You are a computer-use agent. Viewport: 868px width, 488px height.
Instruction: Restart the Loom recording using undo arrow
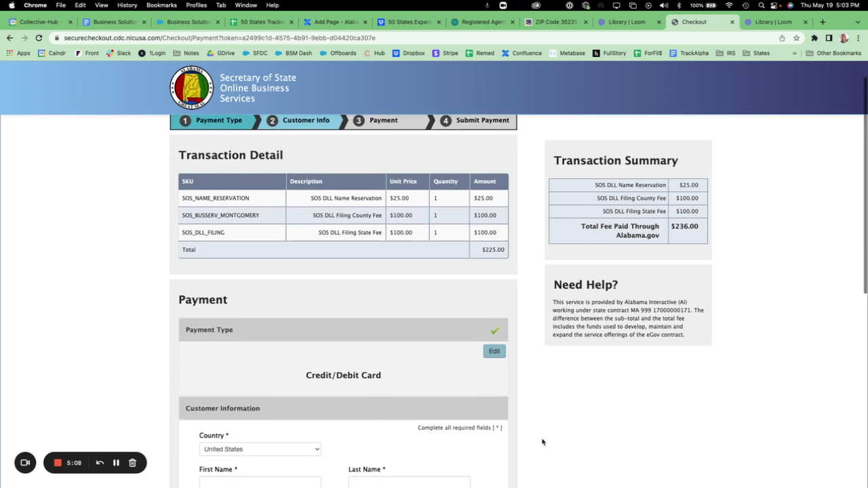pos(100,463)
